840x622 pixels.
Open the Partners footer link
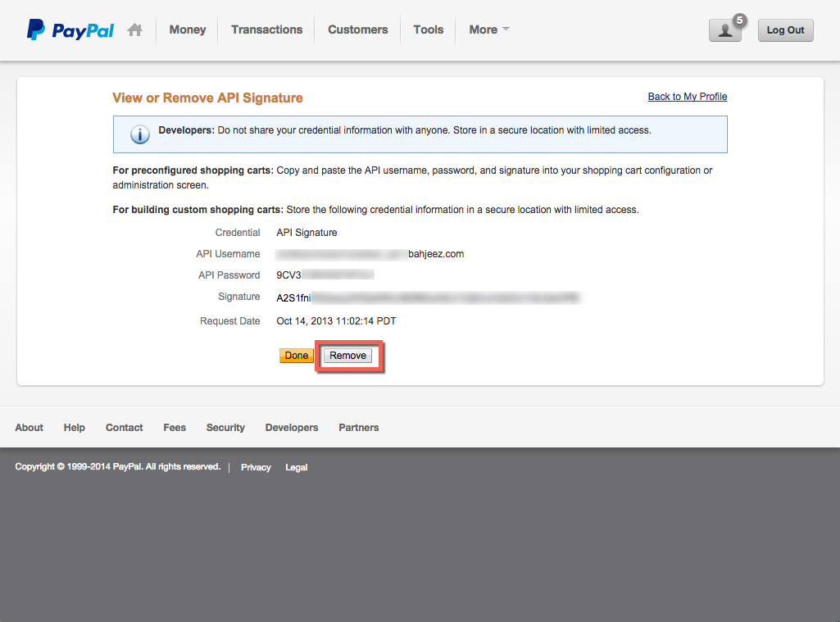358,428
